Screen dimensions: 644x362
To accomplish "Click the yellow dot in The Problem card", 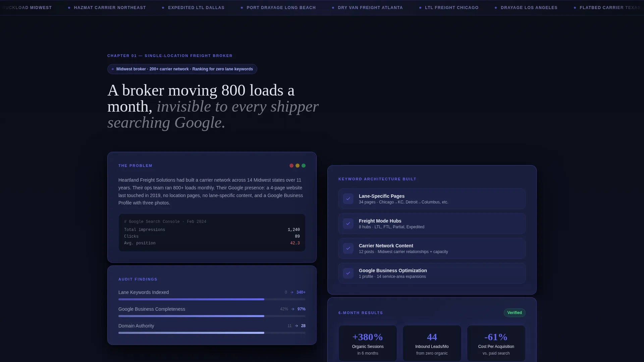I will [x=298, y=166].
